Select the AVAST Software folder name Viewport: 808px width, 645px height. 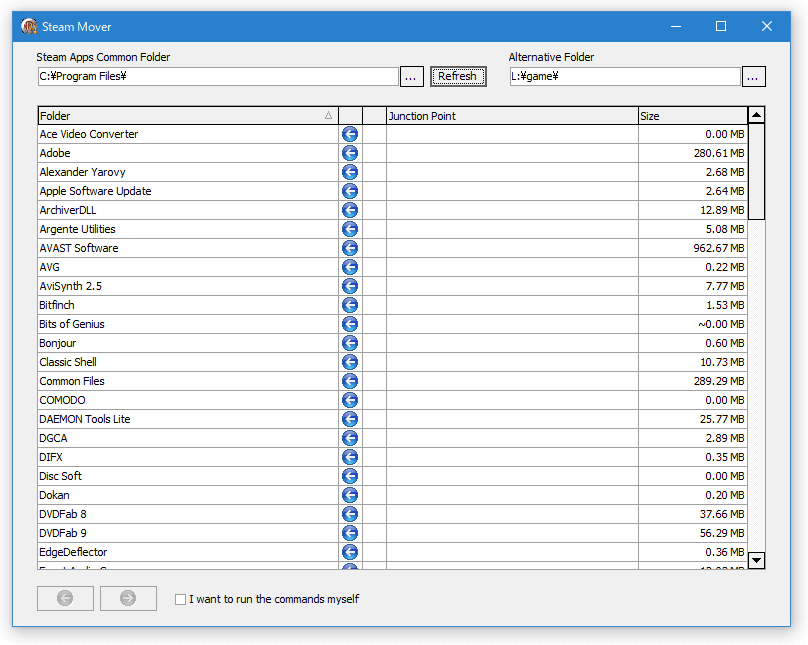click(x=79, y=248)
